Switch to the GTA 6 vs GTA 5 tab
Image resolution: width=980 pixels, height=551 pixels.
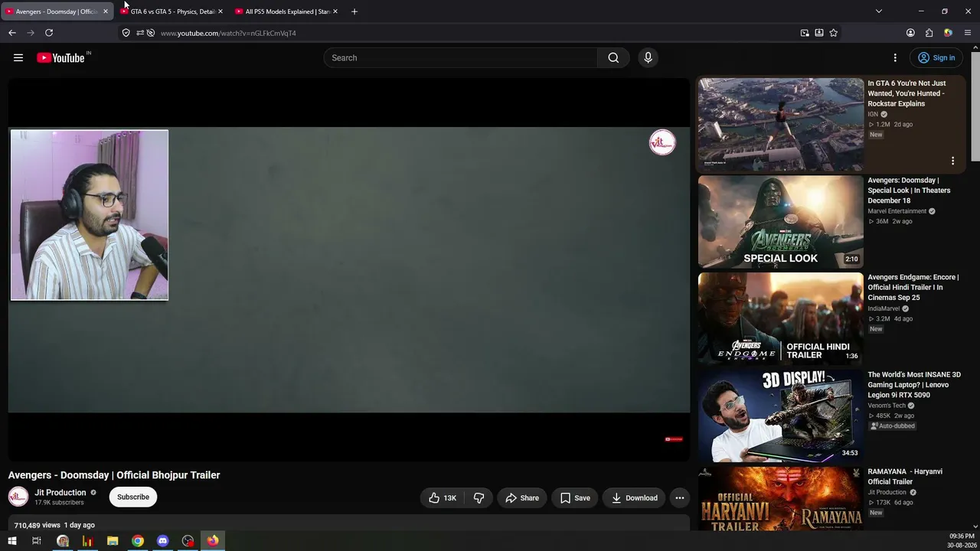pyautogui.click(x=172, y=11)
